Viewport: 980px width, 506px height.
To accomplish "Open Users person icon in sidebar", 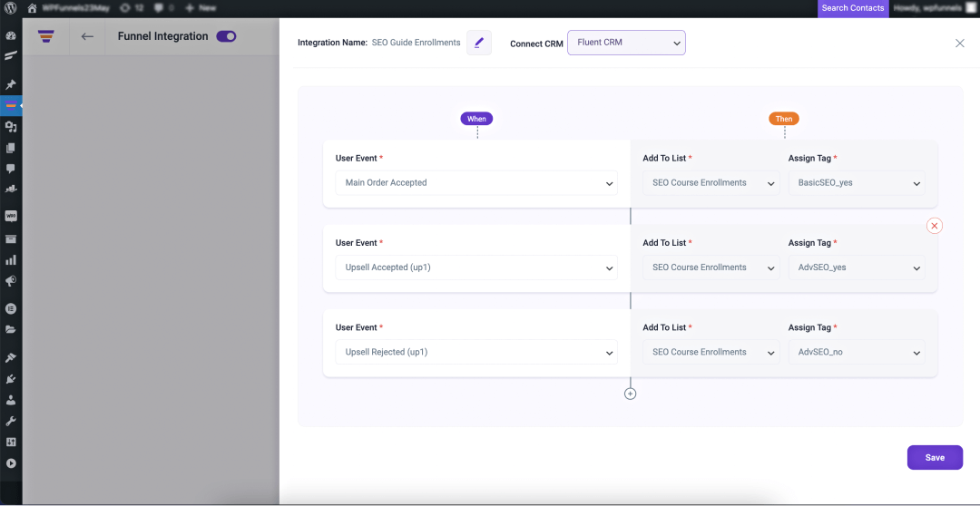I will (x=11, y=401).
